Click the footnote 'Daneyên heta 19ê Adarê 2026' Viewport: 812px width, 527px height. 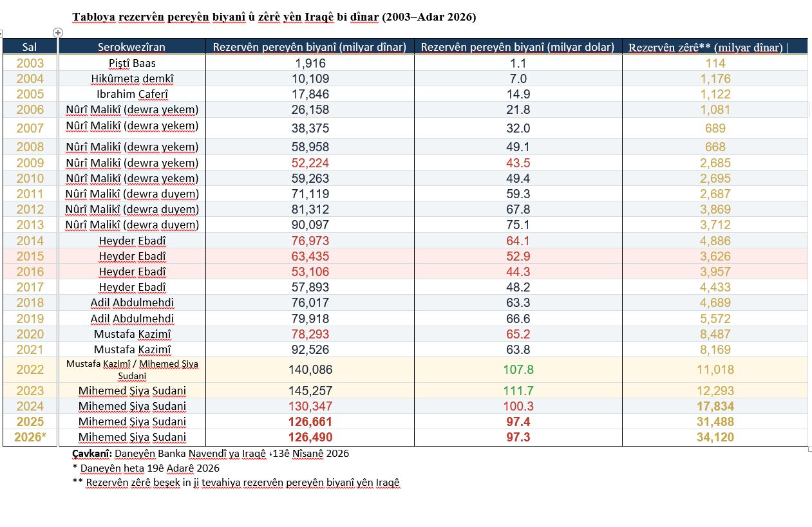click(x=149, y=468)
